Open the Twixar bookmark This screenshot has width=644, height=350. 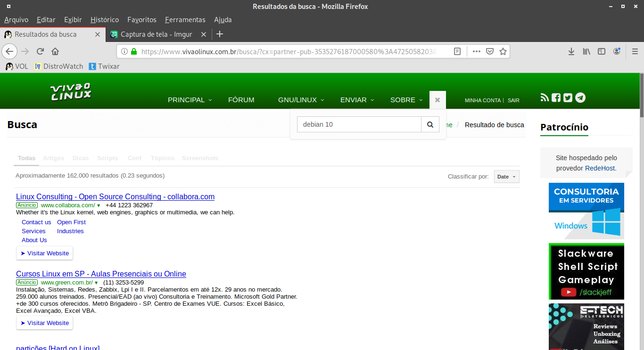(x=104, y=66)
